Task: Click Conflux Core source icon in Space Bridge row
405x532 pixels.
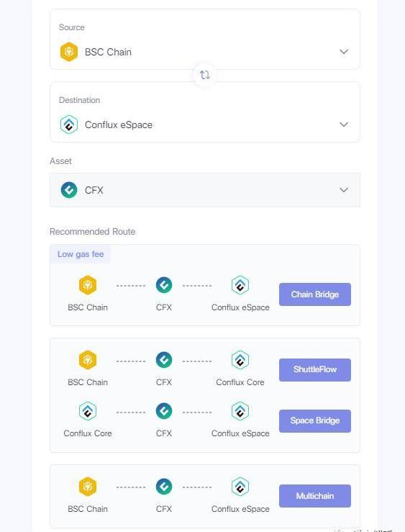Action: point(88,411)
